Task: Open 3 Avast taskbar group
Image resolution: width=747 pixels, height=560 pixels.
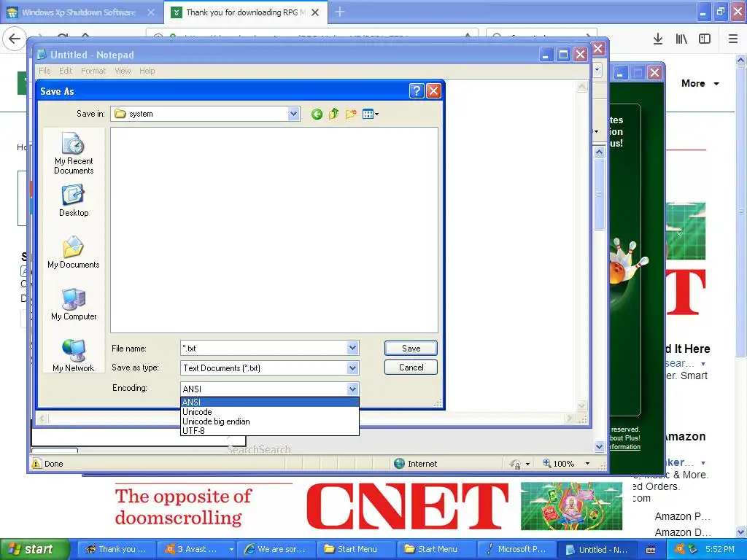Action: pyautogui.click(x=192, y=549)
